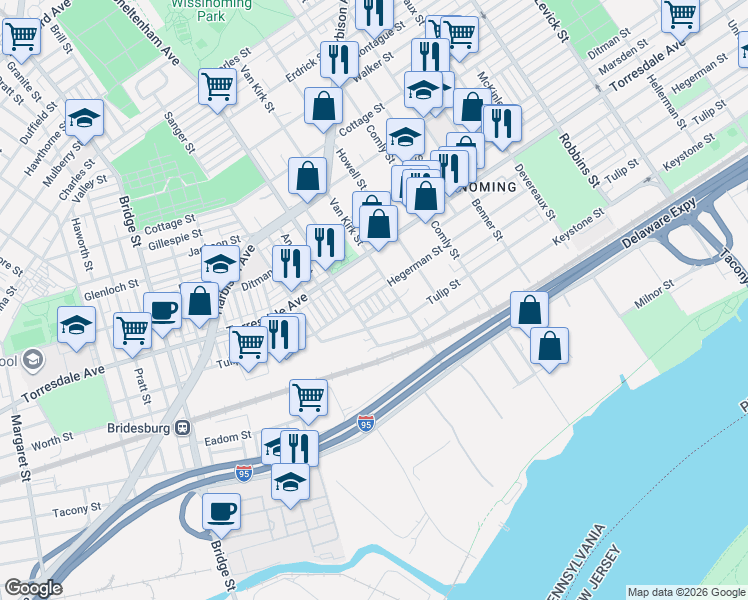Image resolution: width=748 pixels, height=600 pixels.
Task: Click the Wissinoming Park label
Action: coord(211,10)
